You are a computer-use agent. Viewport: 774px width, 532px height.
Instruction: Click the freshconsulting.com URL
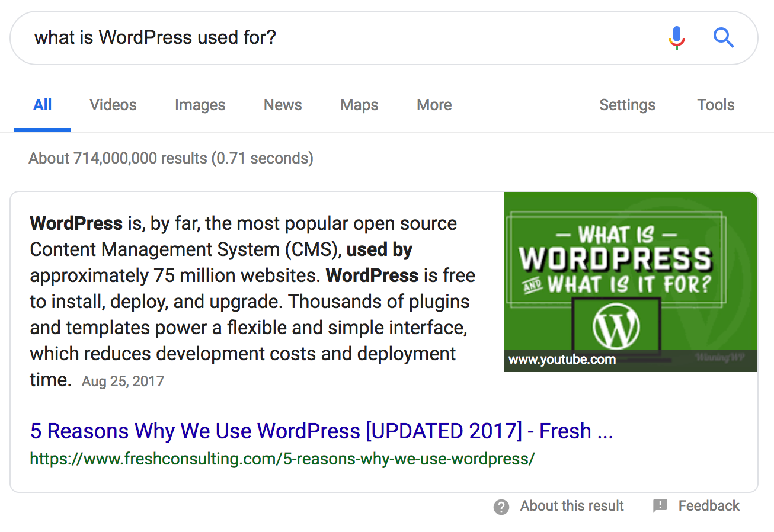pos(283,459)
